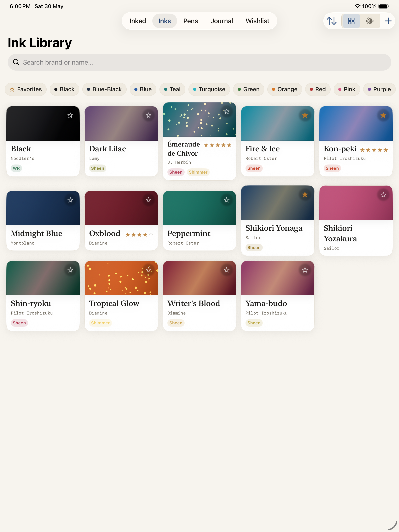Click the Kon-peki five-star rating
The width and height of the screenshot is (399, 532).
(374, 150)
